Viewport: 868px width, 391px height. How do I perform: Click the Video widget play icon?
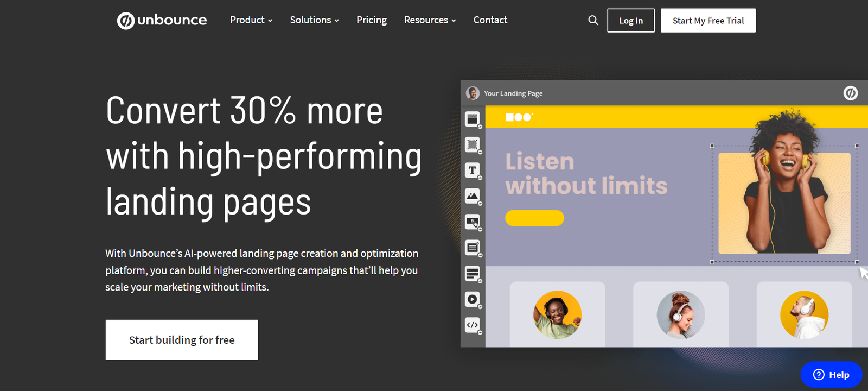pos(473,299)
